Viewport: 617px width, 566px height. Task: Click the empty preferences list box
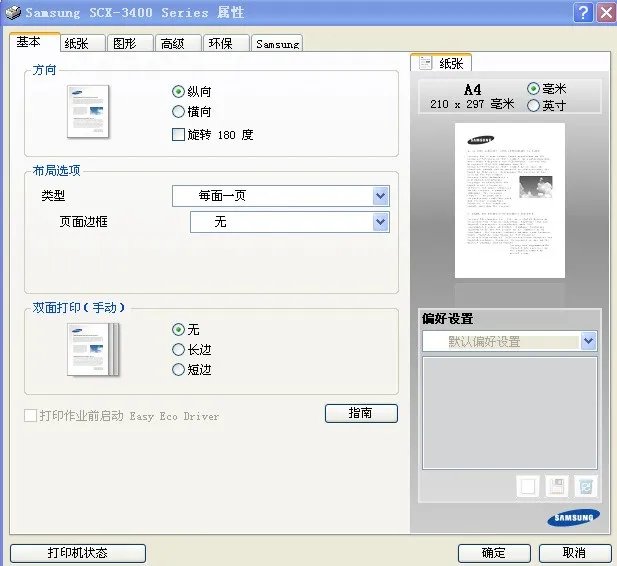[x=510, y=413]
